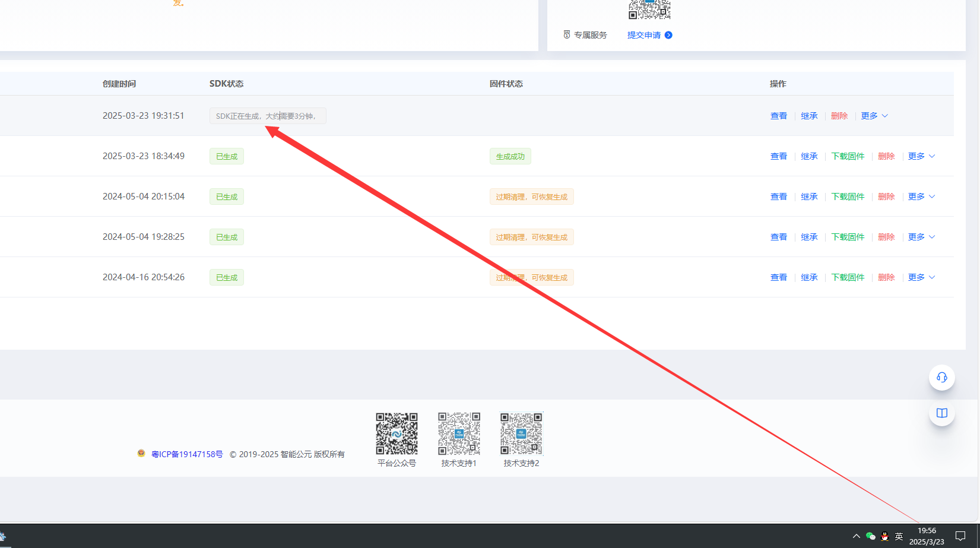The width and height of the screenshot is (980, 548).
Task: Click the headset customer support floating icon
Action: [x=941, y=378]
